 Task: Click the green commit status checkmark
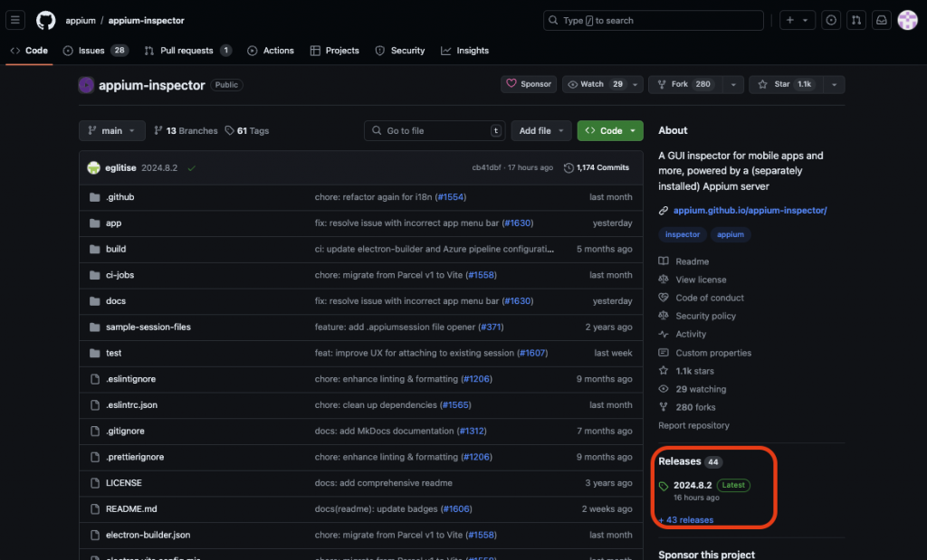pos(192,168)
